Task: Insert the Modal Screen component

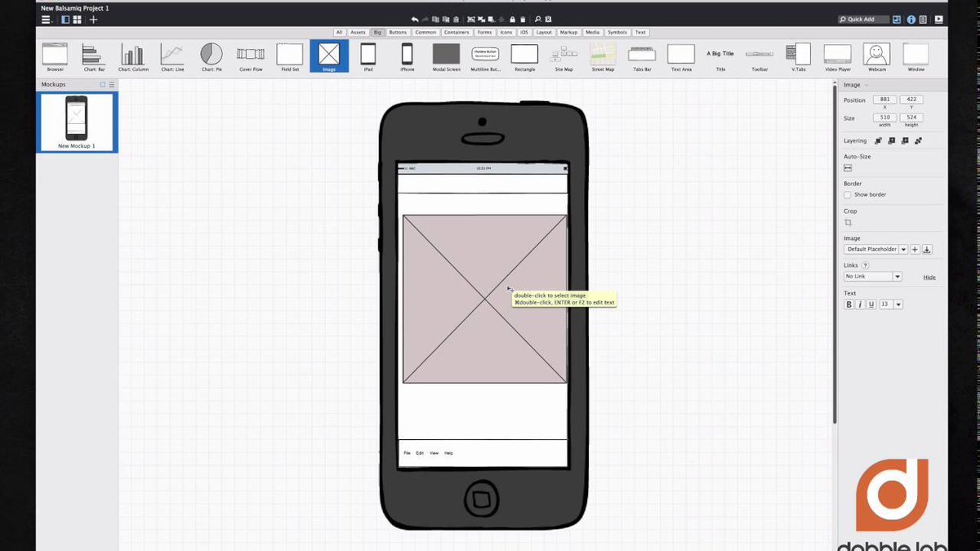Action: click(447, 57)
